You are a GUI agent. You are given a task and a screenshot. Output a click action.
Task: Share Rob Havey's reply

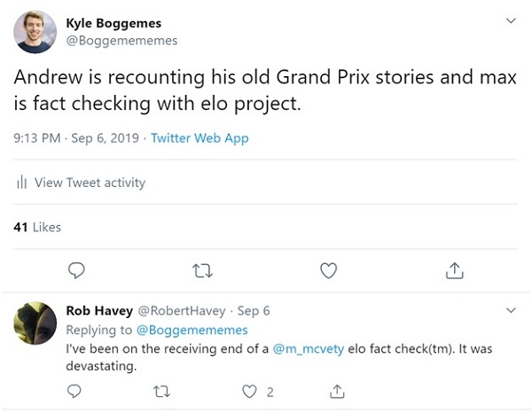pyautogui.click(x=337, y=390)
